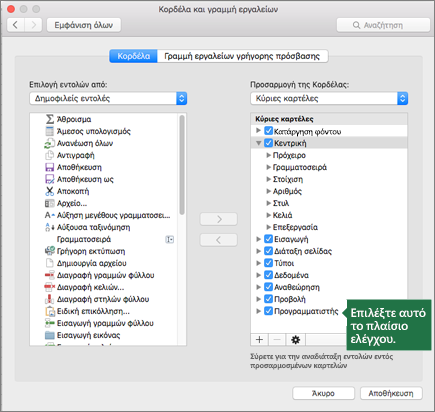Expand the Αριθμός group
Screen dimensions: 435x412
[269, 191]
